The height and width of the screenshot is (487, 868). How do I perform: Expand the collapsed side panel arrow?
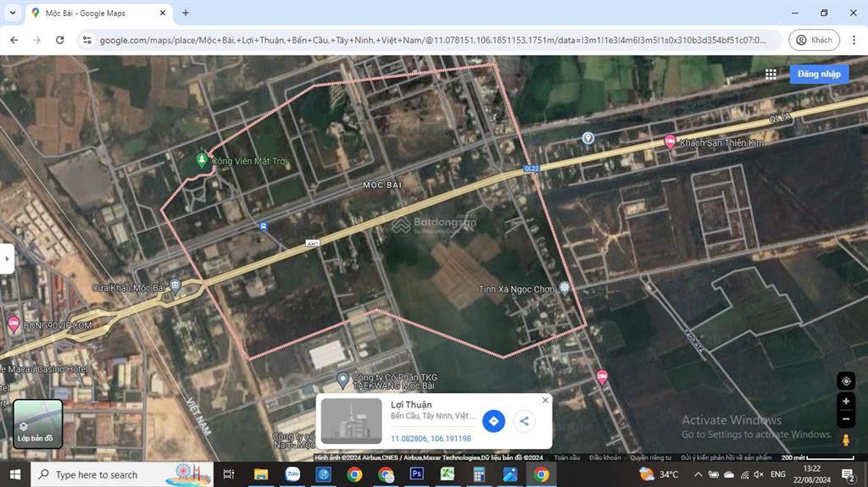tap(7, 258)
